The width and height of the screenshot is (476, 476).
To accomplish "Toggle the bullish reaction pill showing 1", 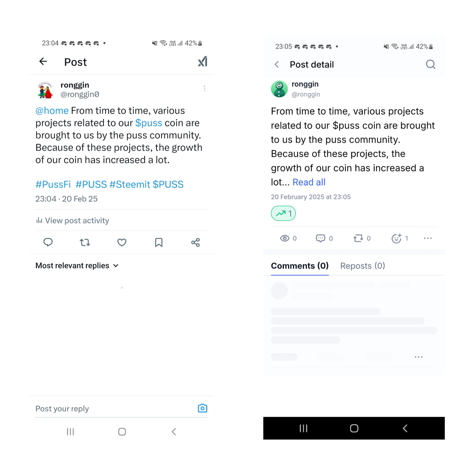I will [x=283, y=213].
